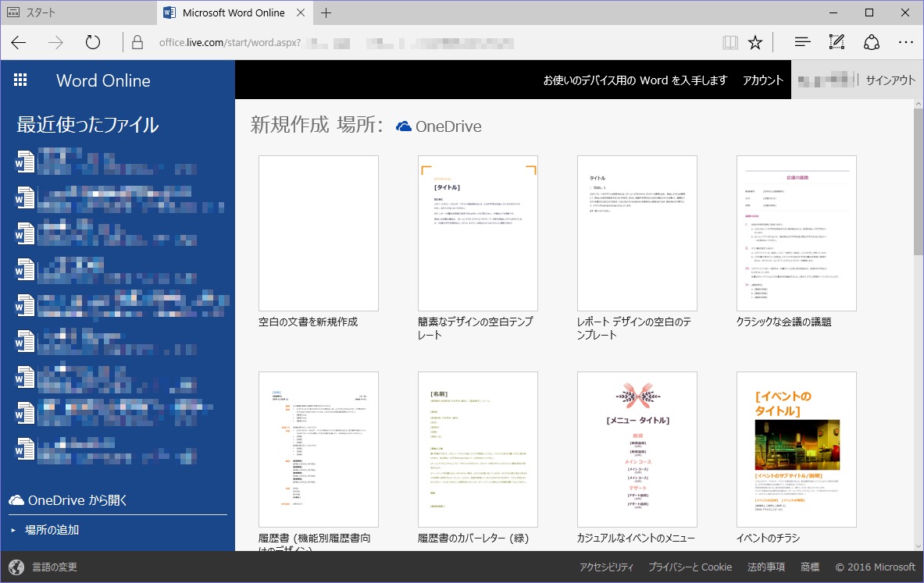Screen dimensions: 924x583
Task: Click the 商標 footer link
Action: coord(810,567)
